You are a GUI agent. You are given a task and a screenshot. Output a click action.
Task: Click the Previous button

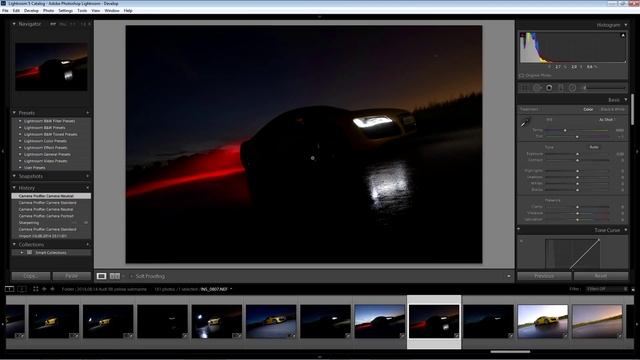pyautogui.click(x=544, y=276)
